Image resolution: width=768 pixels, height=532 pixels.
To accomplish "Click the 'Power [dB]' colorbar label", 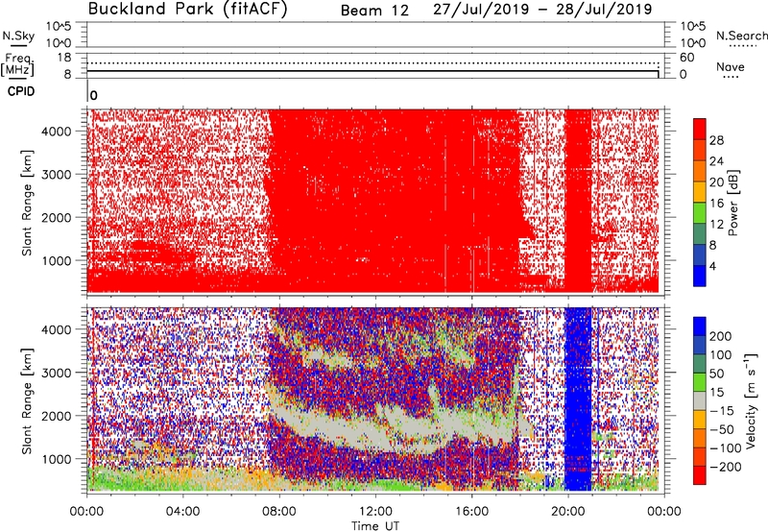I will (x=733, y=203).
